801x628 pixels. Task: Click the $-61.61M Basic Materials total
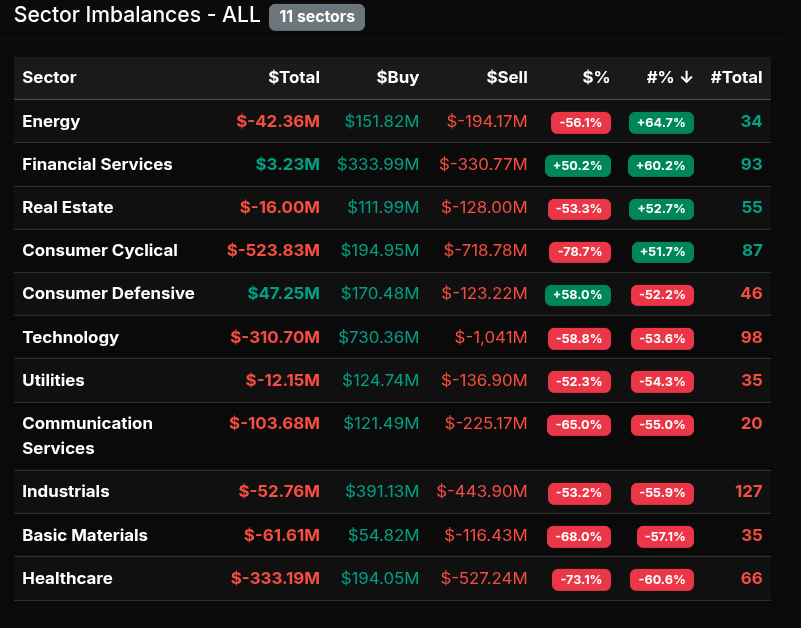pyautogui.click(x=282, y=536)
